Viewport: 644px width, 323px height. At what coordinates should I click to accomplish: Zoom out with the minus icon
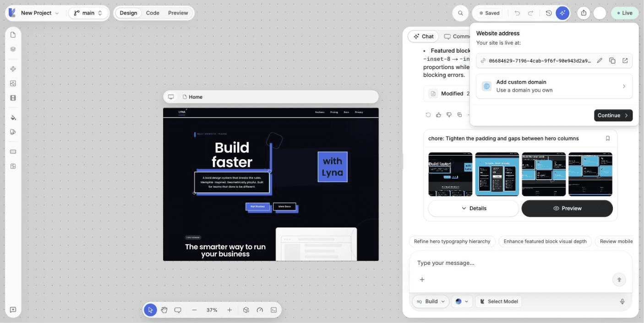[x=194, y=310]
